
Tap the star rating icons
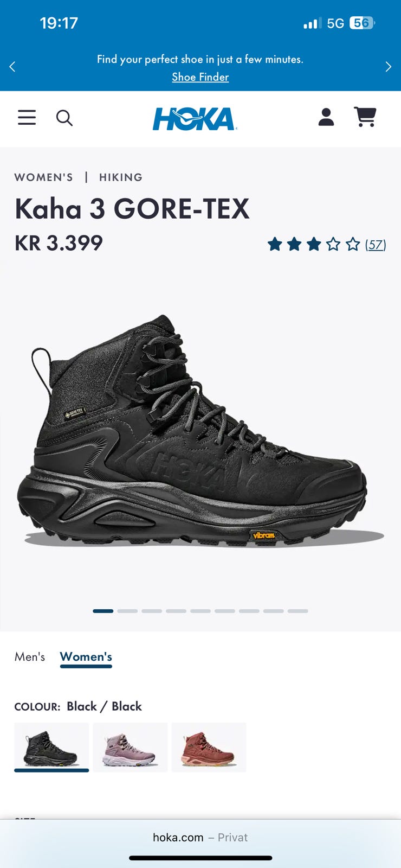pos(314,244)
